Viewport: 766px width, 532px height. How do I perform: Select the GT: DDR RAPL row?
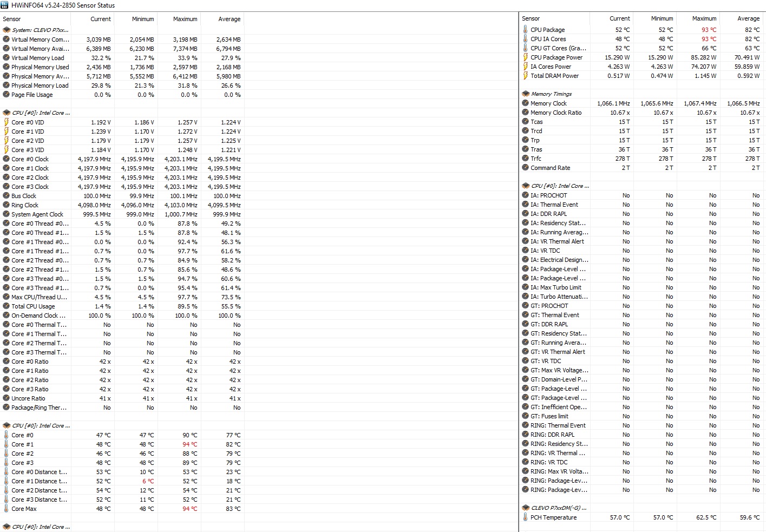pos(642,324)
